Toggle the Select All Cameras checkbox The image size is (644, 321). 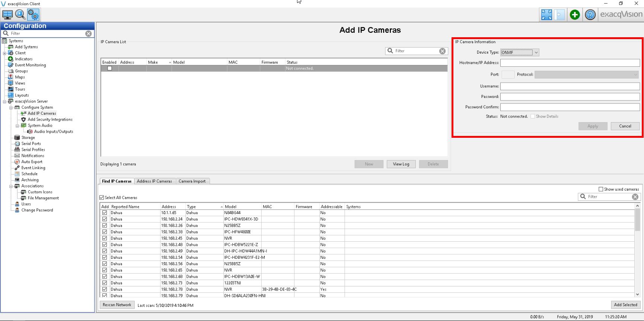tap(102, 198)
